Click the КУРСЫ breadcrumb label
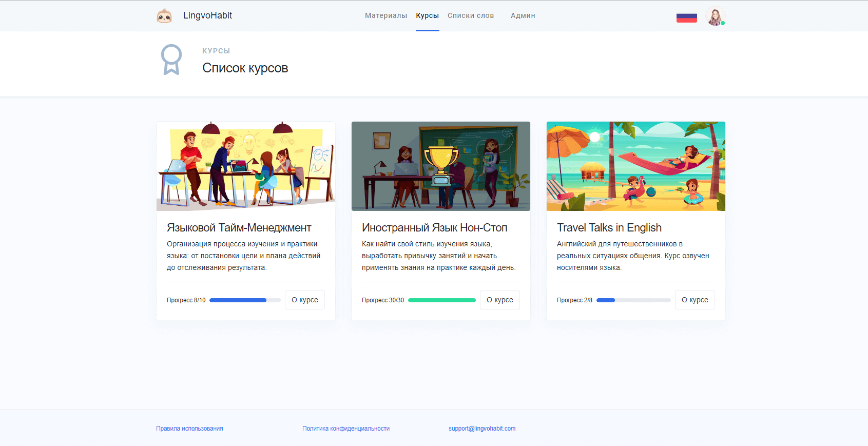Image resolution: width=868 pixels, height=446 pixels. 216,51
